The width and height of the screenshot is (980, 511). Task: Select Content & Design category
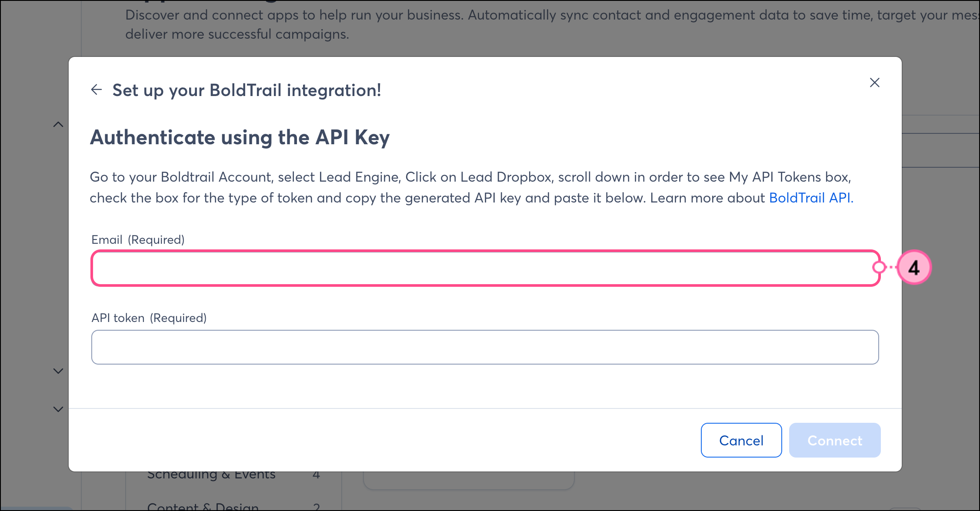[x=203, y=507]
